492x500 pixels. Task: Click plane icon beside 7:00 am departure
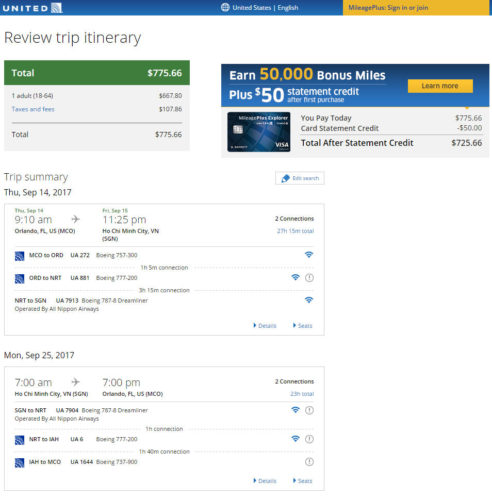[76, 382]
